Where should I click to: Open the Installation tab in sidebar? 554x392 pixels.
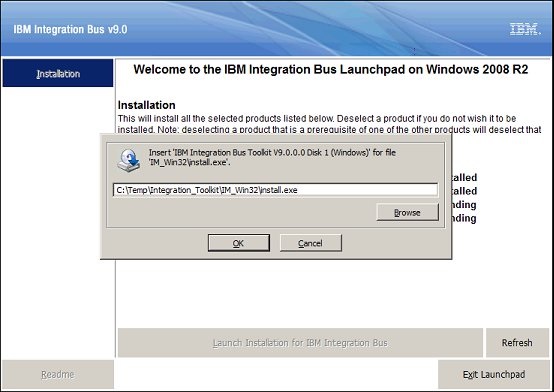tap(58, 73)
